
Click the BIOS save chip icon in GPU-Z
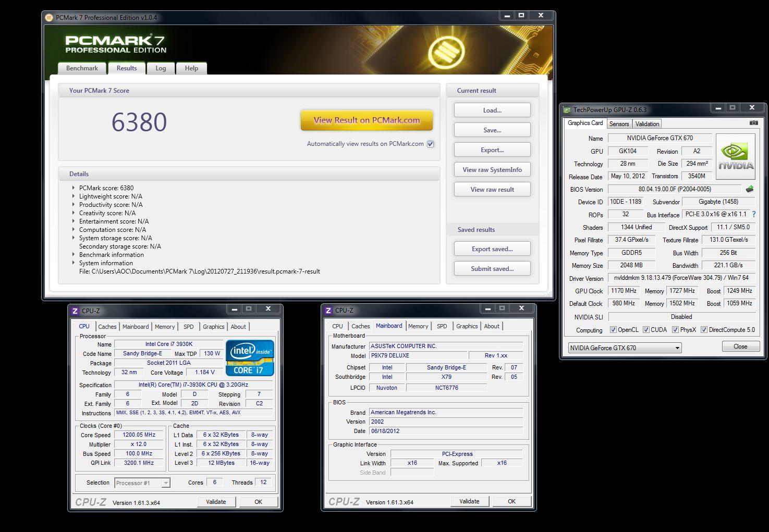[750, 189]
